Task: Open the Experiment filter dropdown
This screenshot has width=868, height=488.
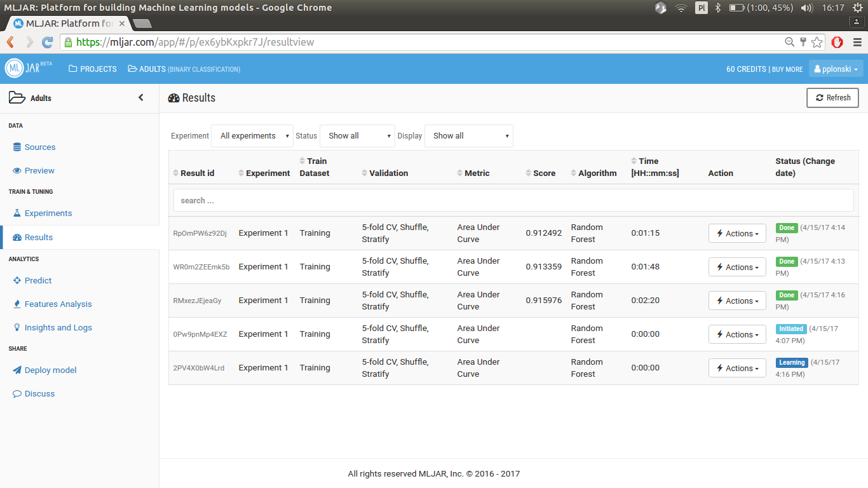Action: [x=252, y=136]
